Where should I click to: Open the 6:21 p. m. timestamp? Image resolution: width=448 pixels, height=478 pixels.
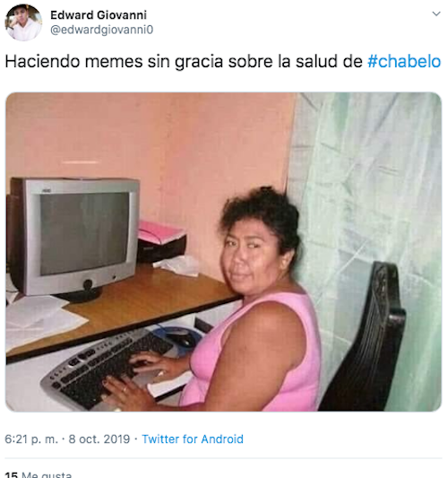31,439
